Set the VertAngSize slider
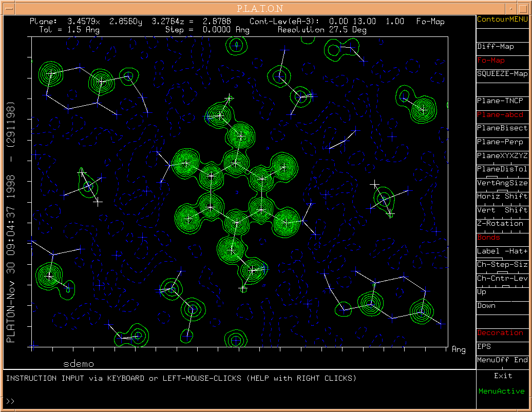This screenshot has width=532, height=412. 502,183
